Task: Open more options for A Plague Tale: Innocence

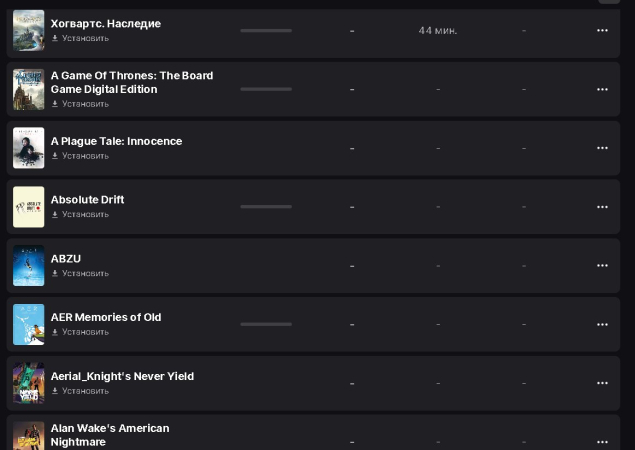Action: pyautogui.click(x=602, y=148)
